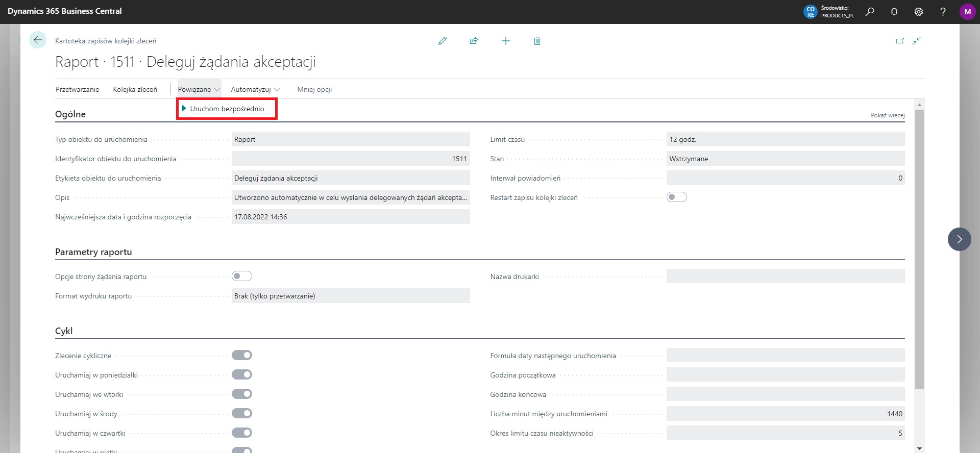This screenshot has height=453, width=980.
Task: Click Uruchom bezpośrednio action
Action: coord(227,109)
